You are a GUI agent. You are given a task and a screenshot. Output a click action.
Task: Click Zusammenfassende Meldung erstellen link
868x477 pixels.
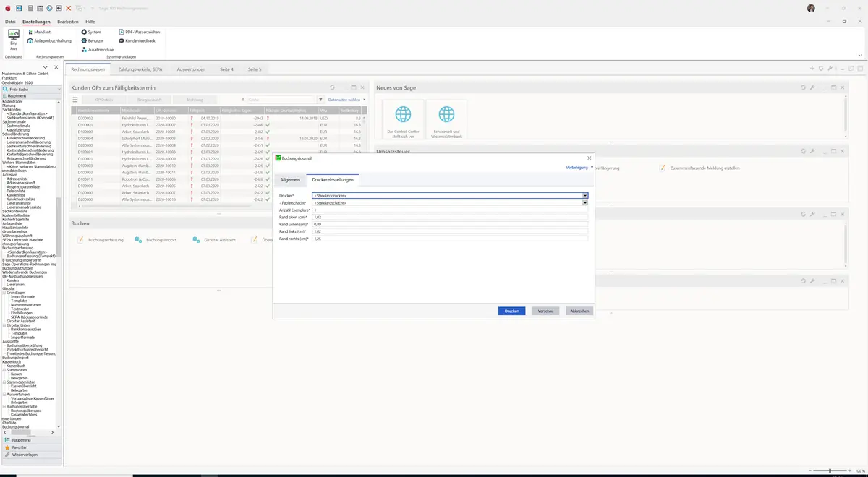tap(699, 168)
